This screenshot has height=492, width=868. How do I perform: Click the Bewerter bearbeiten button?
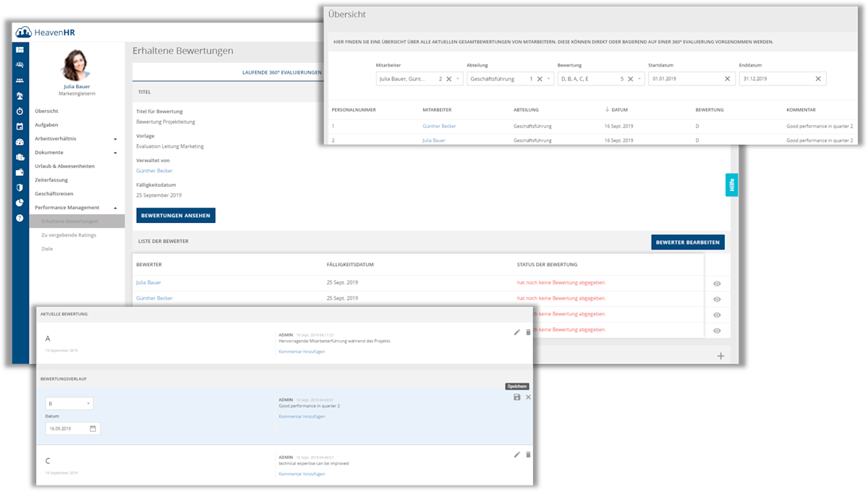pos(688,242)
